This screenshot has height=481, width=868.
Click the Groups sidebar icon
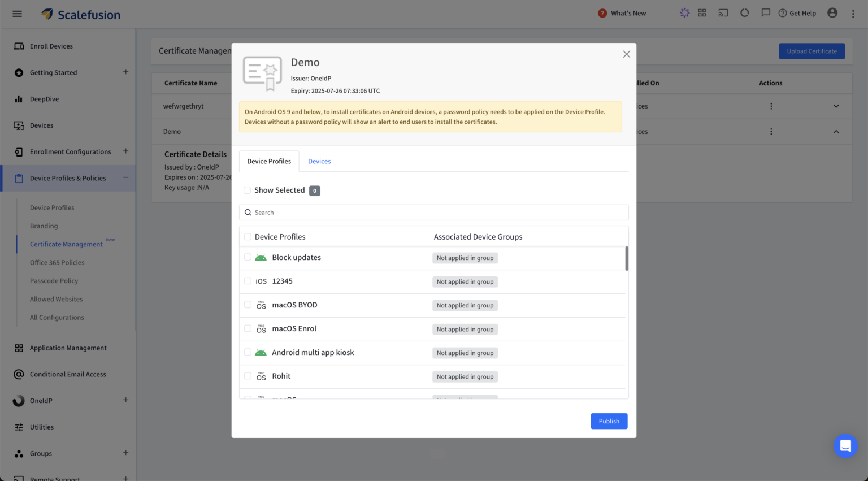(19, 453)
